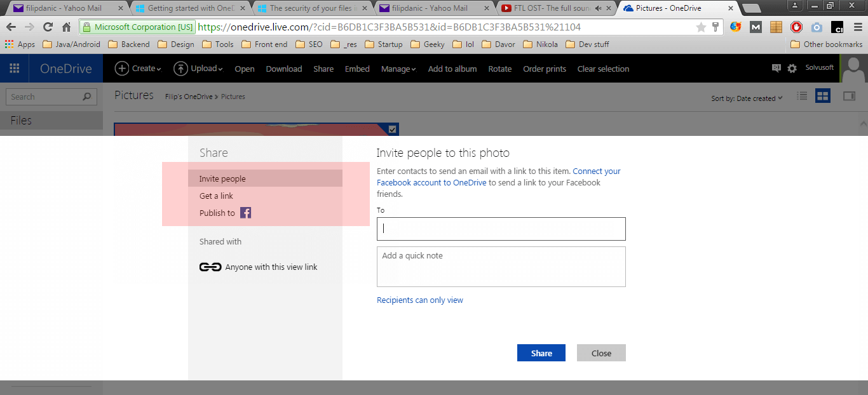Click the address bar URL
The height and width of the screenshot is (395, 868).
pos(389,27)
